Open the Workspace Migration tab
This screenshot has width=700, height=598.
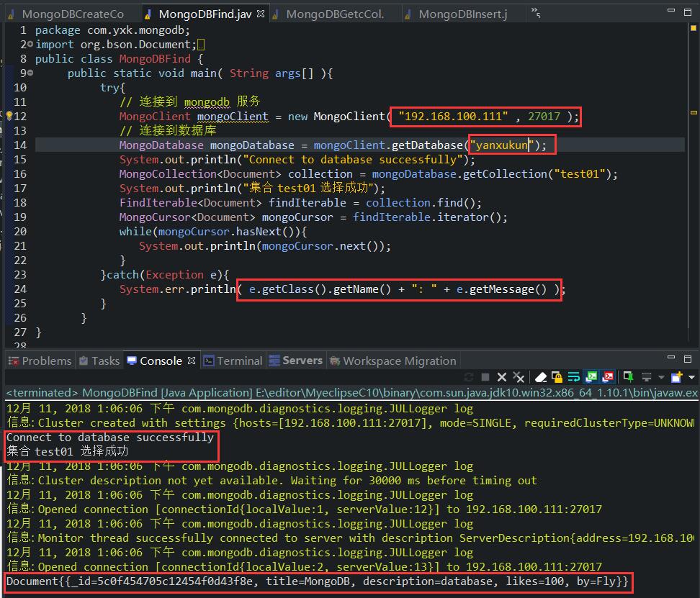pos(393,361)
